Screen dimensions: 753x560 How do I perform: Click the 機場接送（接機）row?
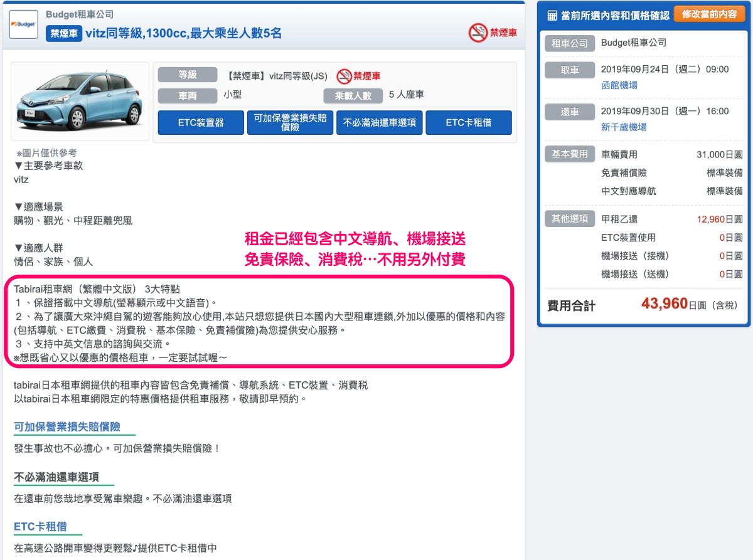(x=672, y=255)
